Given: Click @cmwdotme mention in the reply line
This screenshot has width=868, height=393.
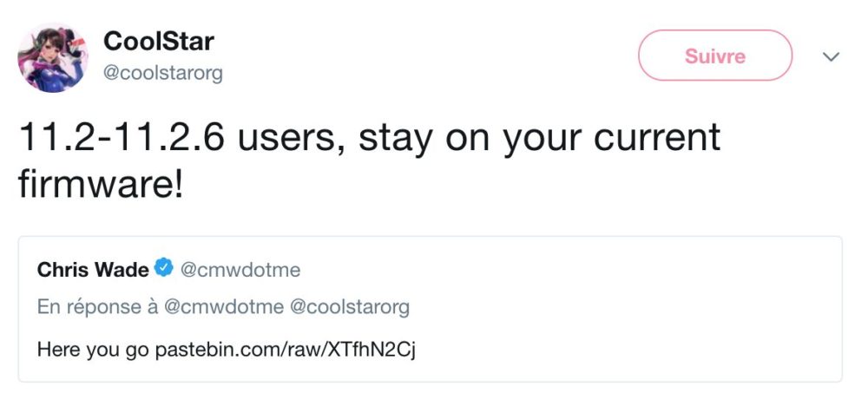Looking at the screenshot, I should coord(211,307).
